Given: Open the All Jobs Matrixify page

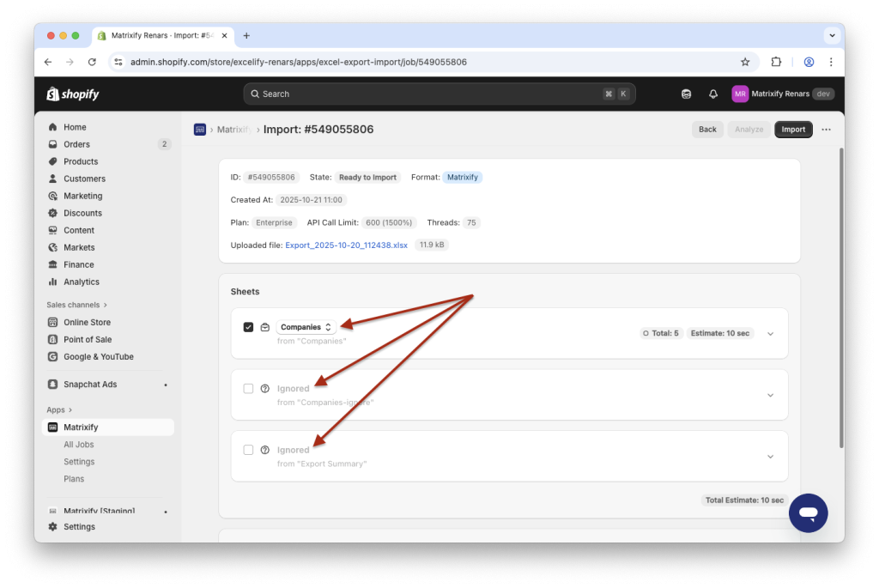Looking at the screenshot, I should point(79,444).
